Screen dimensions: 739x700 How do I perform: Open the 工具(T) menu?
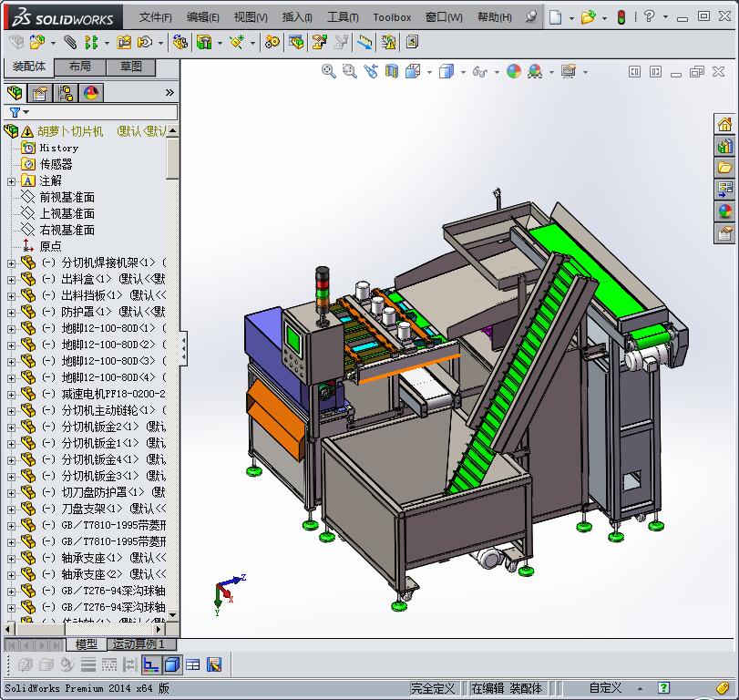[343, 16]
